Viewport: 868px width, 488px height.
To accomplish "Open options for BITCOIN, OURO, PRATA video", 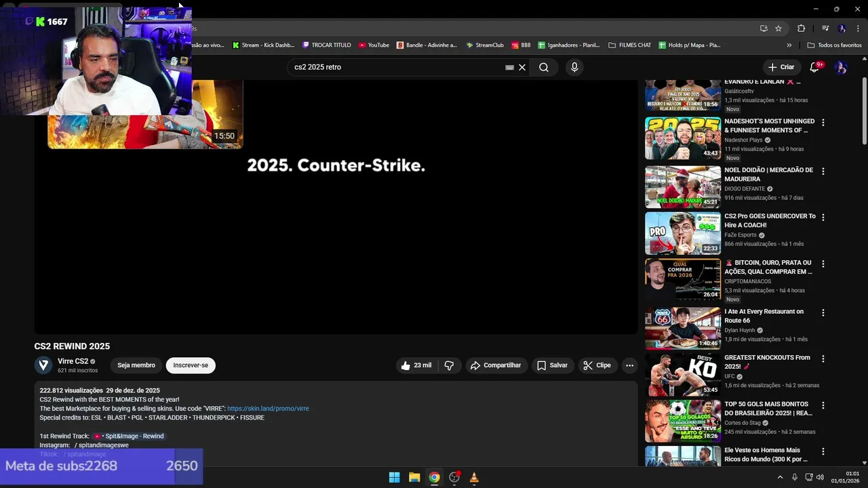I will [x=823, y=264].
